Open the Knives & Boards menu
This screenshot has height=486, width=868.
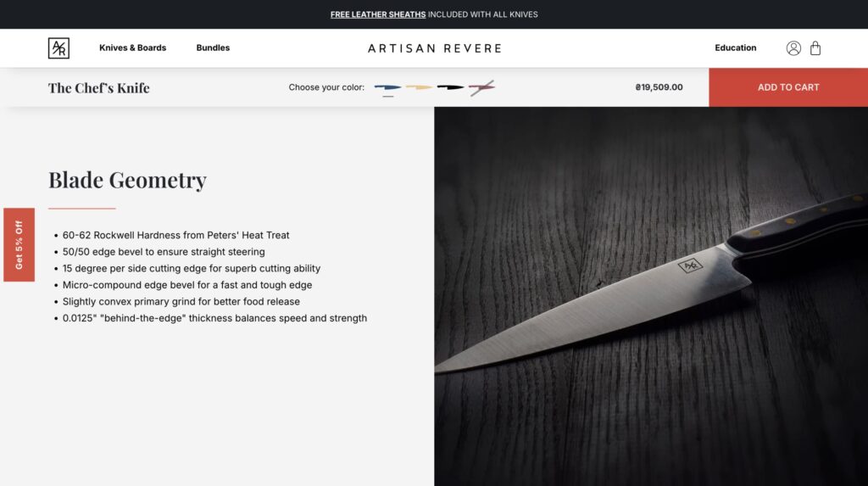[133, 47]
